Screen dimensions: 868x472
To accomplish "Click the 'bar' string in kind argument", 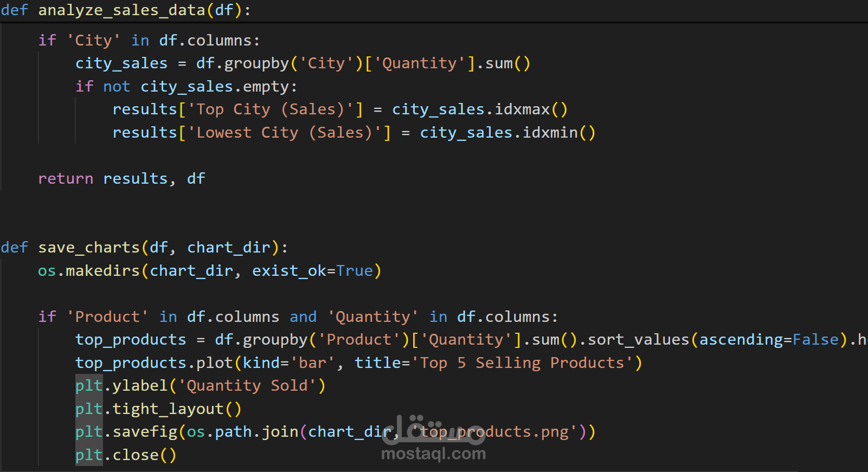I will (x=313, y=363).
